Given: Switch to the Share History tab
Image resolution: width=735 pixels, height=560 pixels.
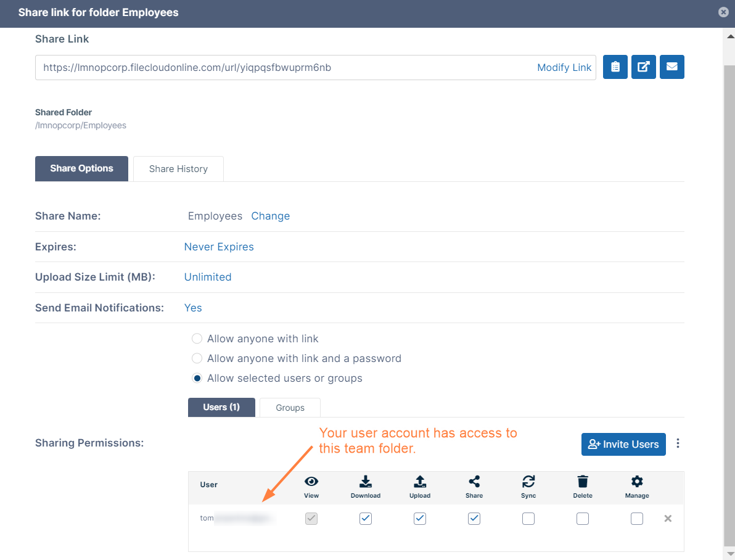Looking at the screenshot, I should 178,169.
